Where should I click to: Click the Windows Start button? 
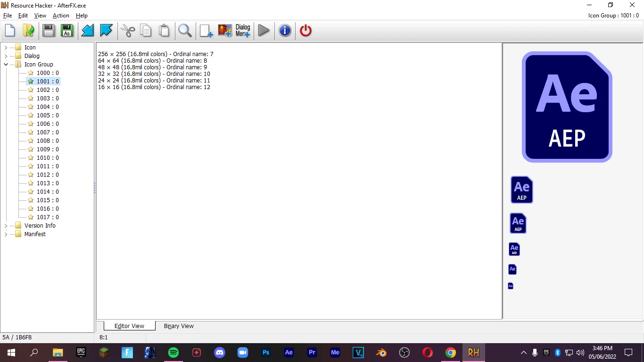pyautogui.click(x=11, y=353)
